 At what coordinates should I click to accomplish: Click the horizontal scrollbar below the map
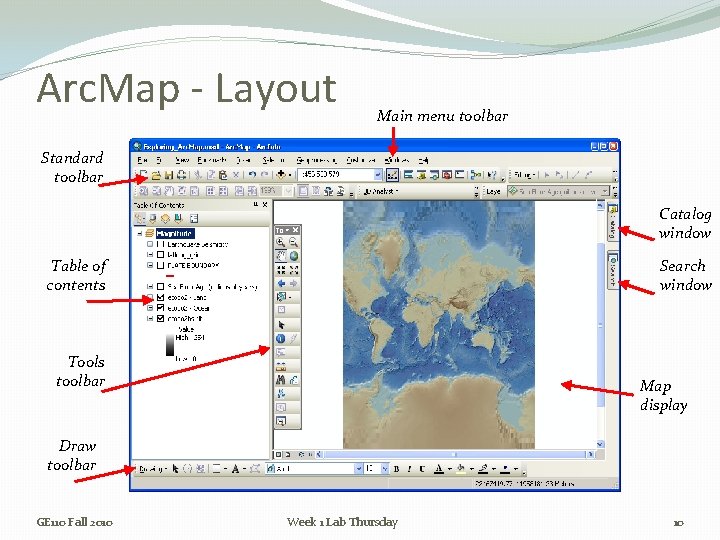pyautogui.click(x=455, y=454)
